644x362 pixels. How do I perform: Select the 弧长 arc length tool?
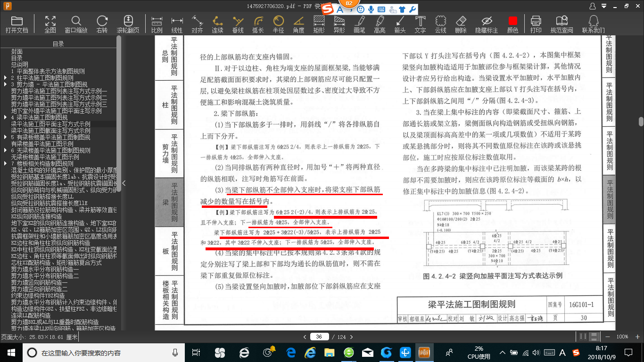pos(258,25)
